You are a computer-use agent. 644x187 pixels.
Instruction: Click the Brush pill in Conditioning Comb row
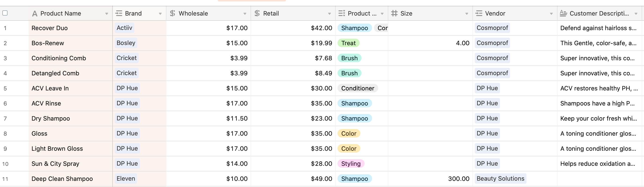[349, 58]
